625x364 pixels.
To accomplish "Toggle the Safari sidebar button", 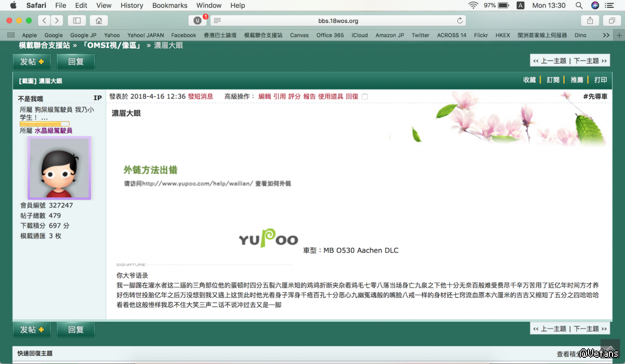I will (x=77, y=21).
